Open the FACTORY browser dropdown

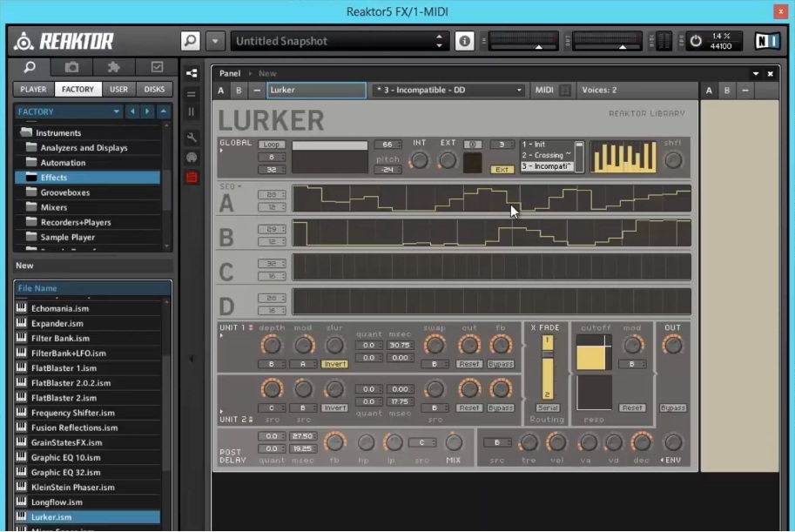pos(69,111)
